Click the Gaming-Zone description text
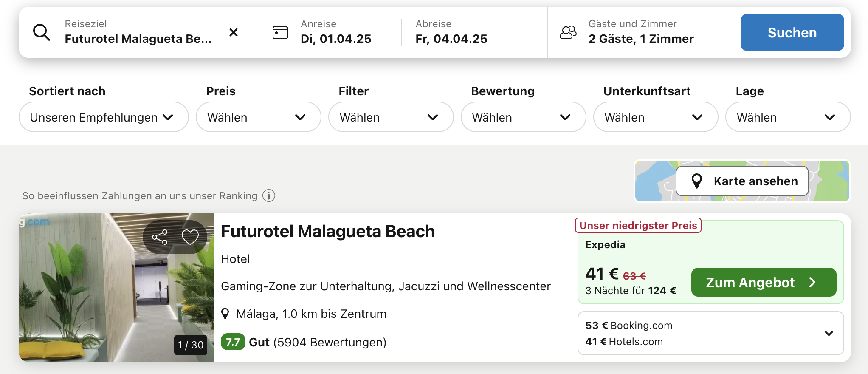Viewport: 868px width, 374px height. click(x=386, y=286)
